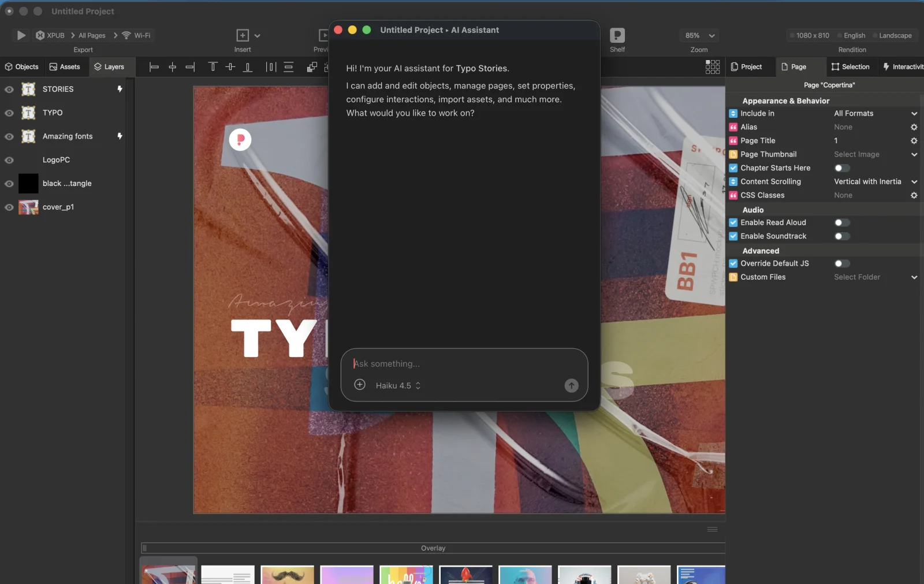The image size is (924, 584).
Task: Hide the Amazing fonts layer
Action: [9, 137]
